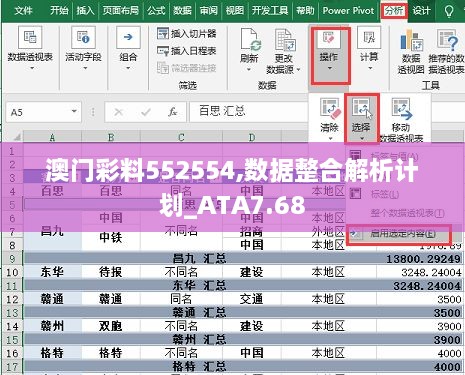Select the 分析 ribbon tab
Image resolution: width=465 pixels, height=375 pixels.
[x=394, y=11]
